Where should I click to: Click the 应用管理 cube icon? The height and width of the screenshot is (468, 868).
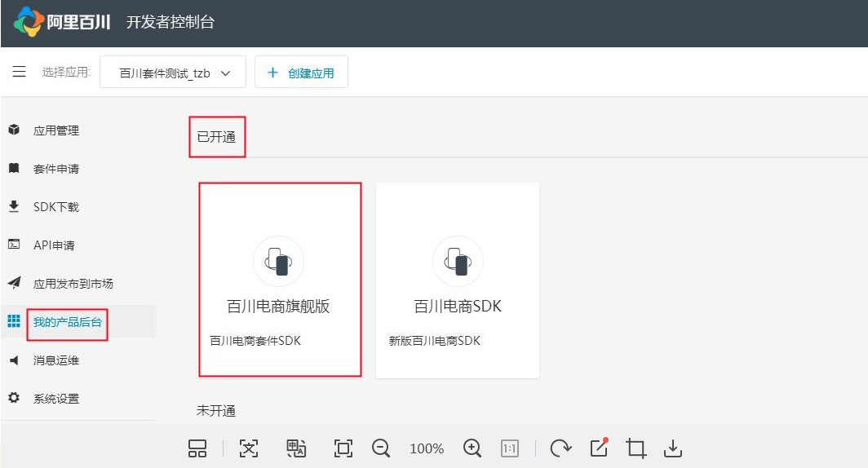click(x=14, y=130)
